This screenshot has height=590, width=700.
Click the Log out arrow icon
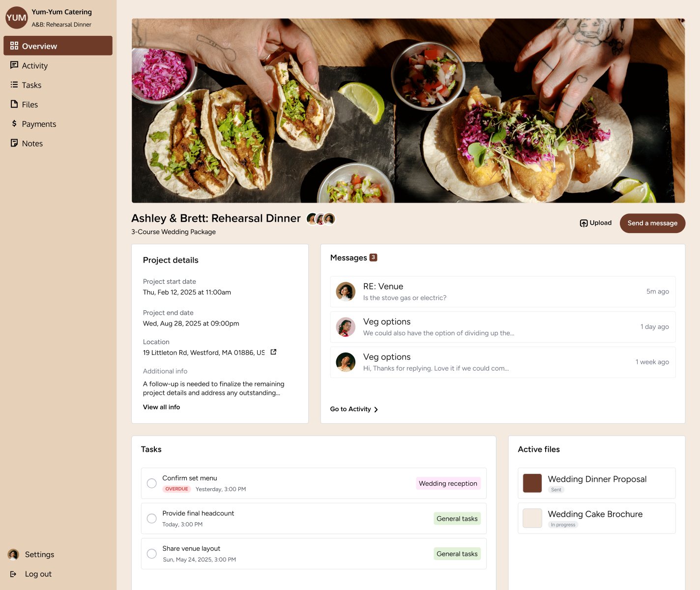click(x=14, y=574)
